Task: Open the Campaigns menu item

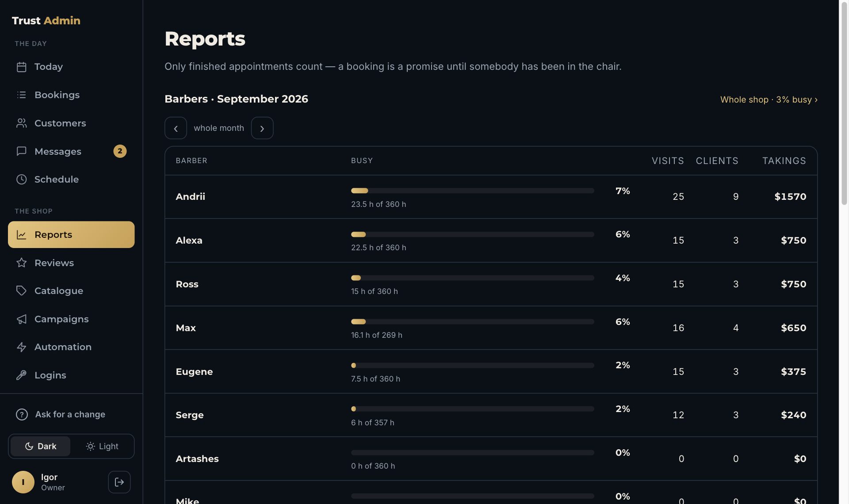Action: pyautogui.click(x=71, y=319)
